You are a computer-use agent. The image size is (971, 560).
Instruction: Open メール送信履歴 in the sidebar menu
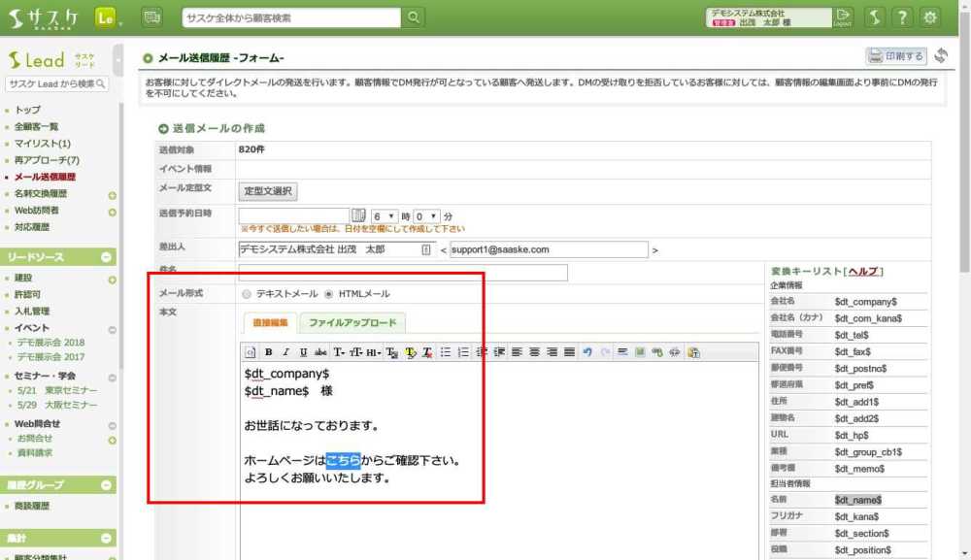(45, 178)
